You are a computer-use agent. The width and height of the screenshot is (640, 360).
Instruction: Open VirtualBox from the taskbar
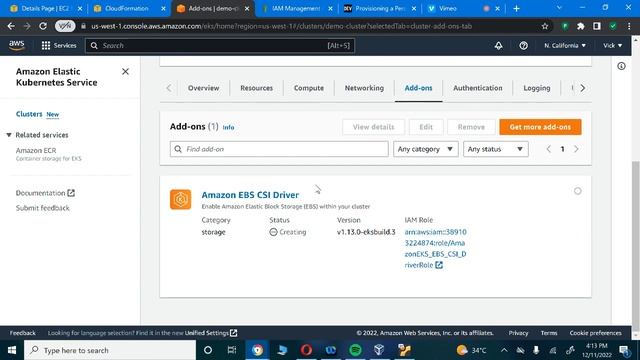coord(379,350)
